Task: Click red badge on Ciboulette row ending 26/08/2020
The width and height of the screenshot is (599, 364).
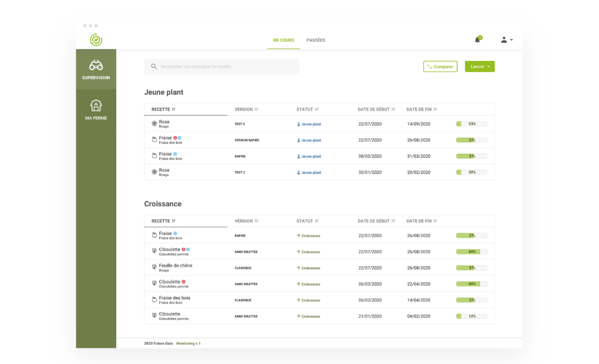Action: (x=184, y=249)
